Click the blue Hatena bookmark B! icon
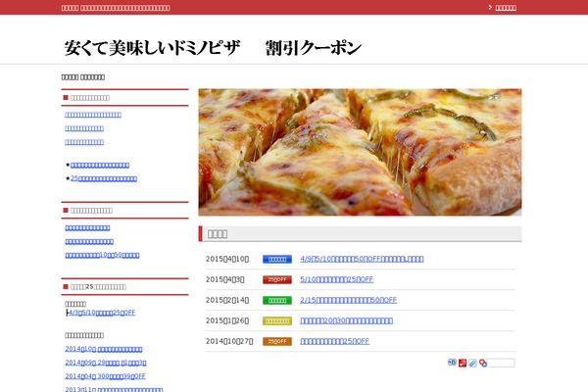This screenshot has height=392, width=588. [x=452, y=363]
